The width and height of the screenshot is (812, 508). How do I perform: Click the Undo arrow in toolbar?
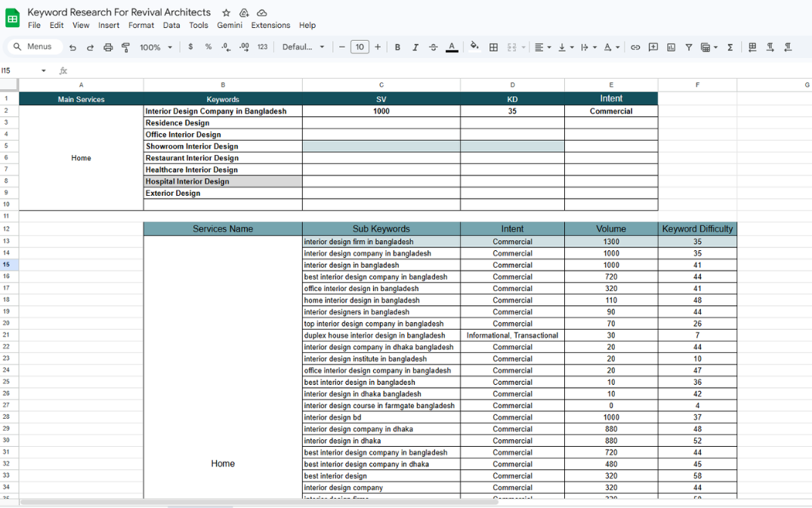coord(73,47)
